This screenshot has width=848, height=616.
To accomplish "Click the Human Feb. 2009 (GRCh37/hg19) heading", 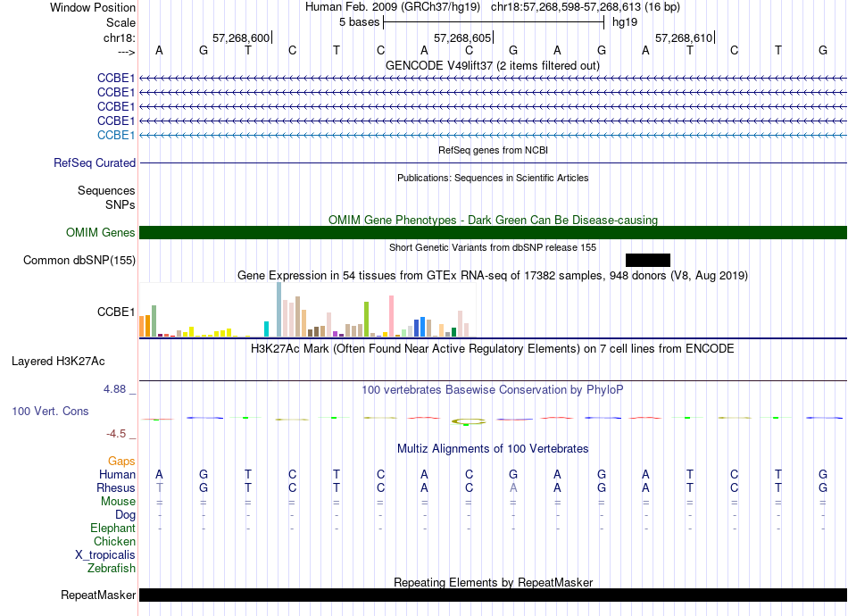I will tap(393, 7).
